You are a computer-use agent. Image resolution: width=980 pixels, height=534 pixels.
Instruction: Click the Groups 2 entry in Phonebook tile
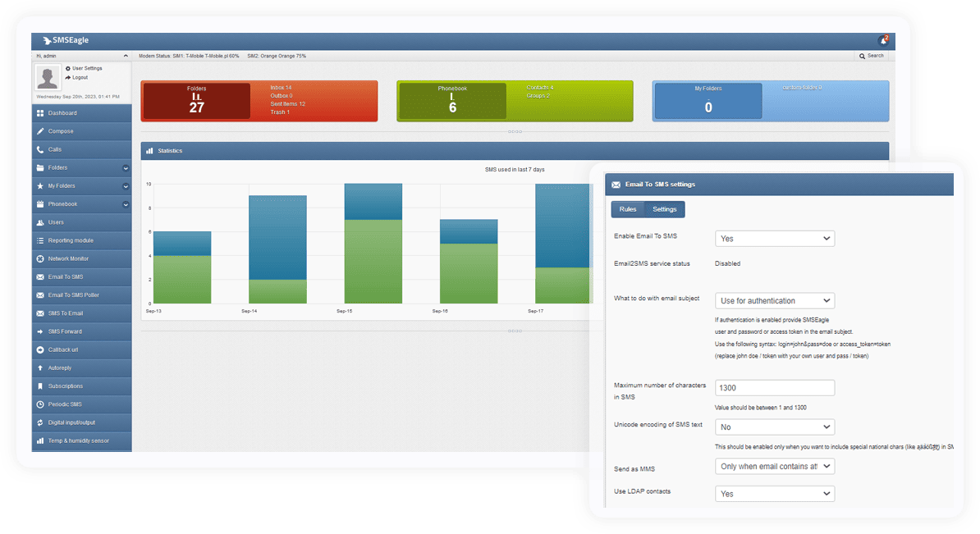538,95
